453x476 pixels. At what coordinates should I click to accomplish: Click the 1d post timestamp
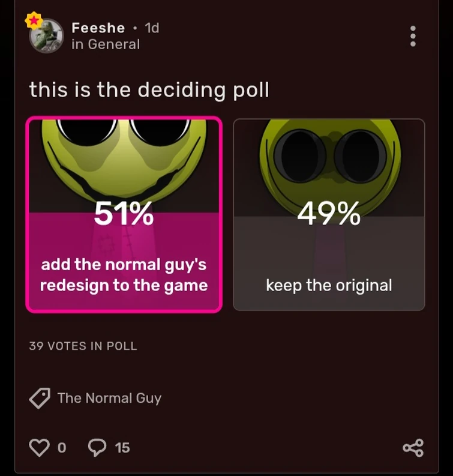coord(152,28)
